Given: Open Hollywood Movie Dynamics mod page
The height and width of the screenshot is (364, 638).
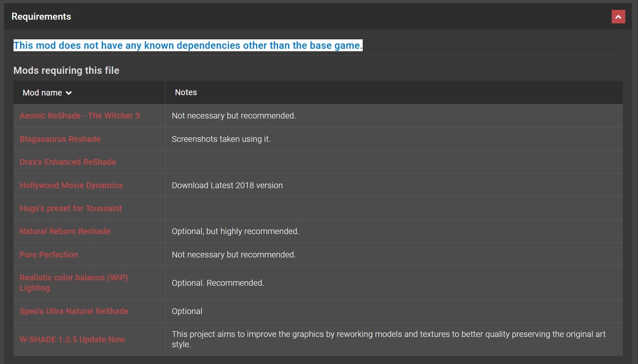Looking at the screenshot, I should (x=71, y=185).
